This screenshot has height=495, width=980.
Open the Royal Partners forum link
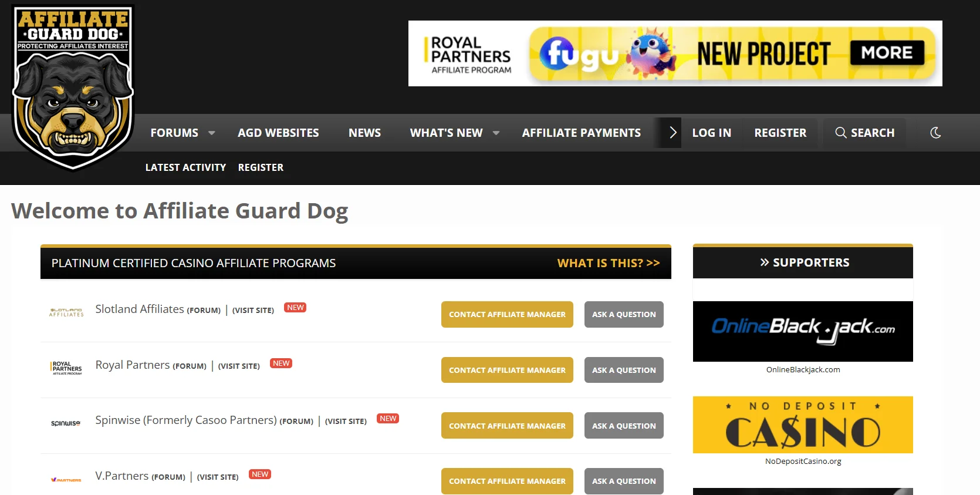(190, 366)
